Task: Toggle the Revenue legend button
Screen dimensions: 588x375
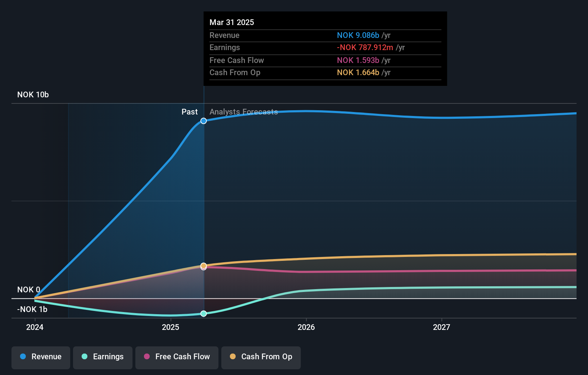Action: [x=41, y=357]
